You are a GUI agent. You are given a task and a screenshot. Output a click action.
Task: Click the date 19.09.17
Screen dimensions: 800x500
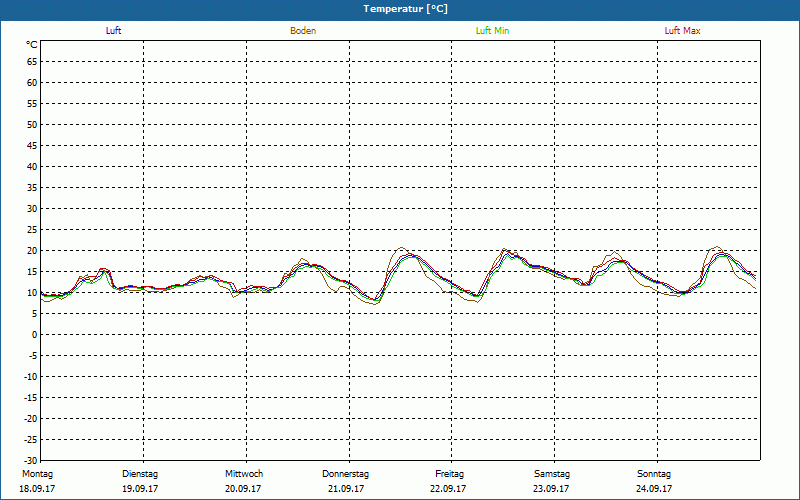[x=140, y=489]
